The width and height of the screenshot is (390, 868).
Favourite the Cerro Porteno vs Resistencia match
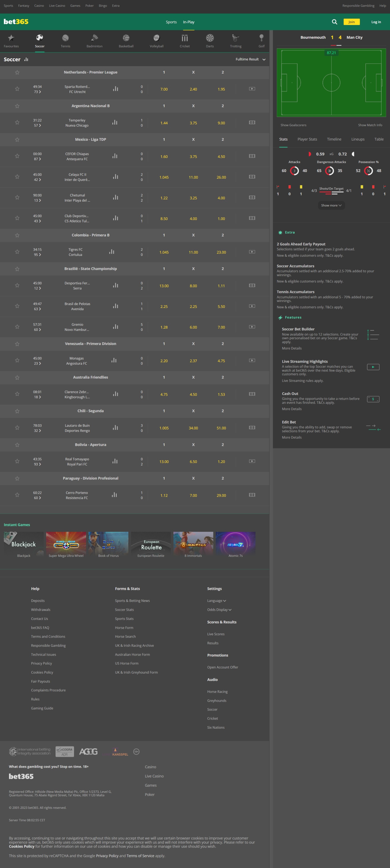coord(17,495)
